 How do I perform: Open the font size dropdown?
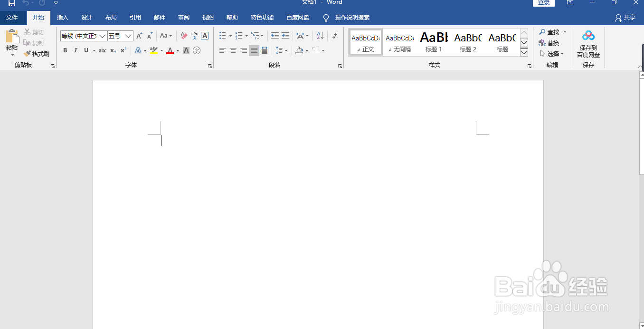pyautogui.click(x=128, y=36)
